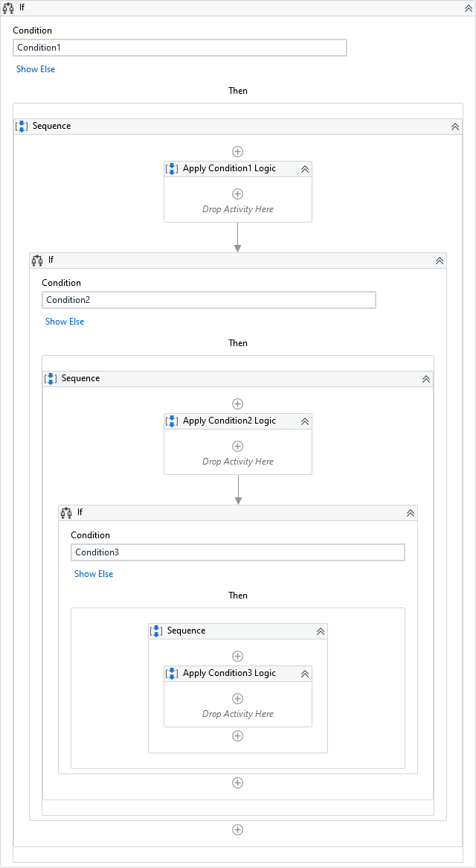Click the plus icon inside Apply Condition1 Logic
This screenshot has height=868, width=476.
238,194
